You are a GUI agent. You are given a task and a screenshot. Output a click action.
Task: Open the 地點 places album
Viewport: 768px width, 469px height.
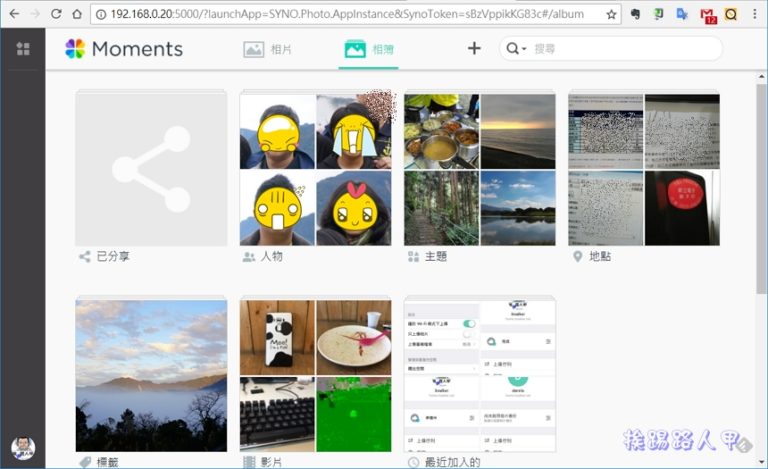(x=643, y=169)
